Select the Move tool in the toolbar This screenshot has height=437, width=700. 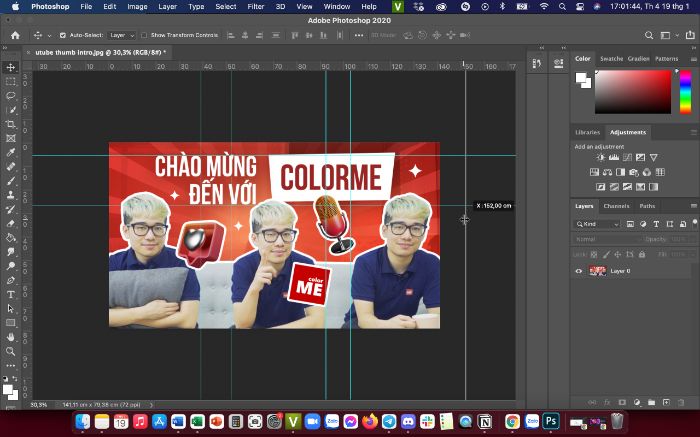click(x=11, y=67)
